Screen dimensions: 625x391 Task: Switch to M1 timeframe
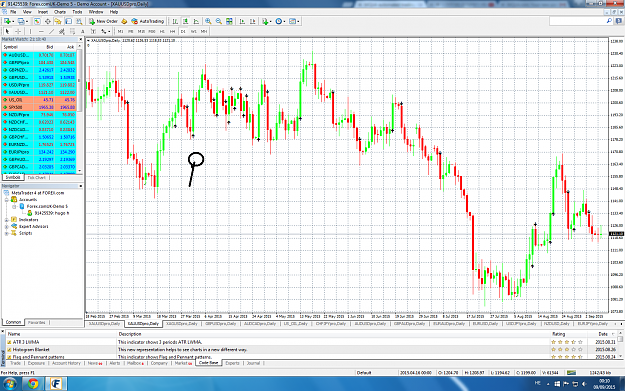click(120, 31)
